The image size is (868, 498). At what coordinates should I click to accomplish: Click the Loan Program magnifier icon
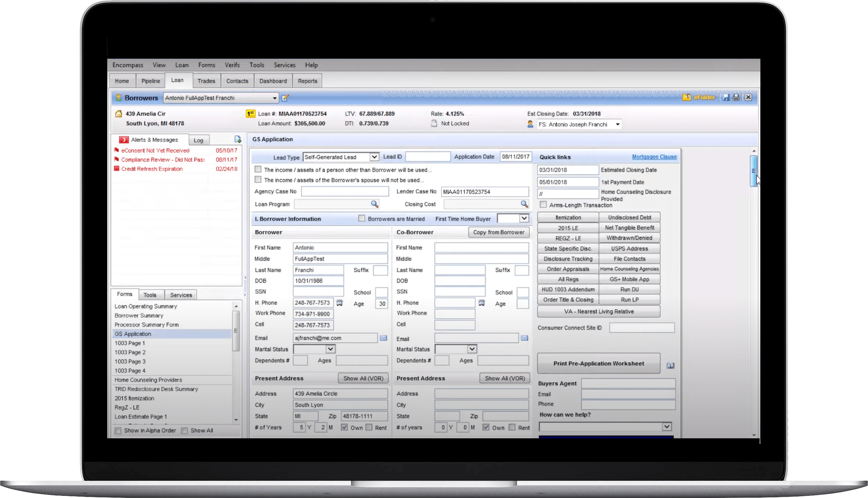374,204
